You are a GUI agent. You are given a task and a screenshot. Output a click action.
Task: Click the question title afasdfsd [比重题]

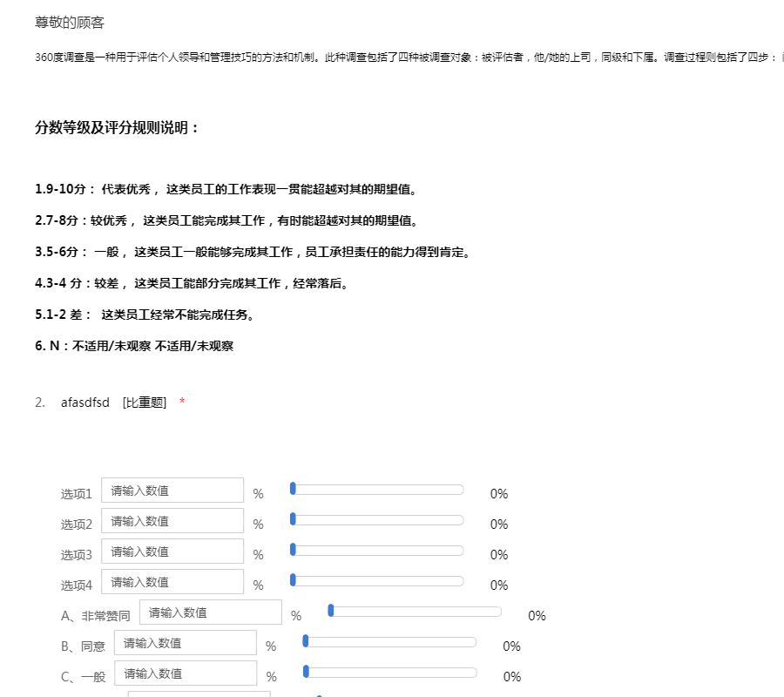tap(113, 402)
